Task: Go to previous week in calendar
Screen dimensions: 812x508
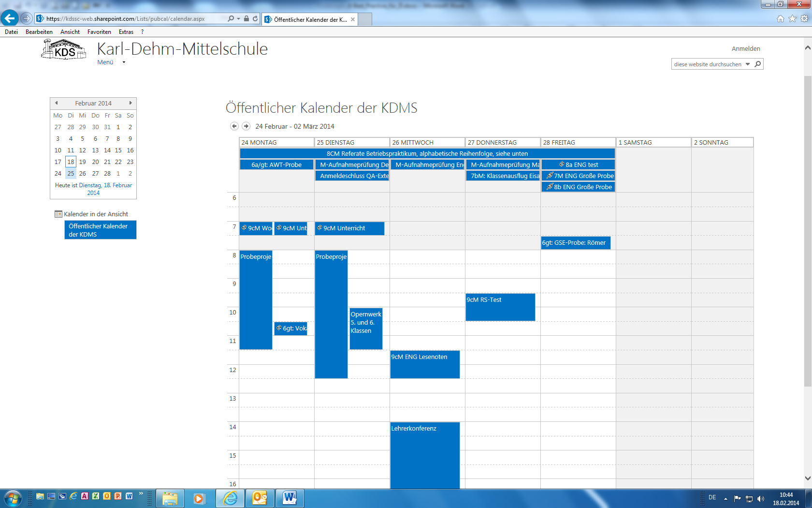Action: click(x=234, y=126)
